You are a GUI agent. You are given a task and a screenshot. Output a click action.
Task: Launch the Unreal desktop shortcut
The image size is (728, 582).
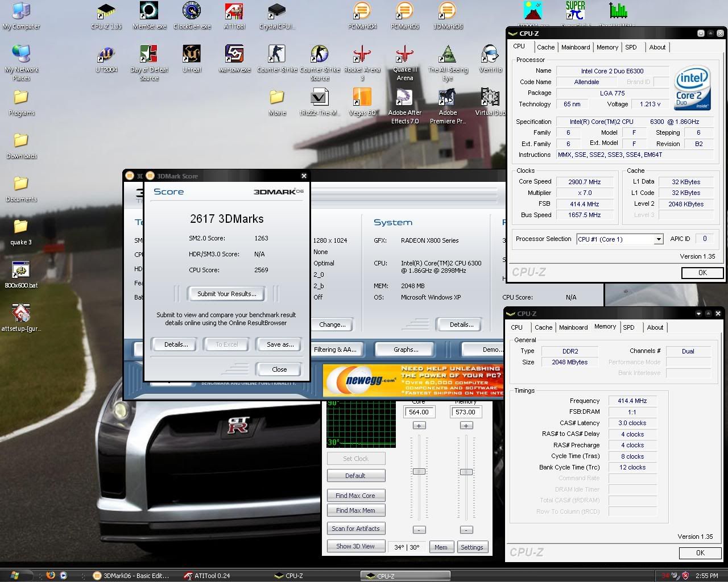click(x=192, y=59)
